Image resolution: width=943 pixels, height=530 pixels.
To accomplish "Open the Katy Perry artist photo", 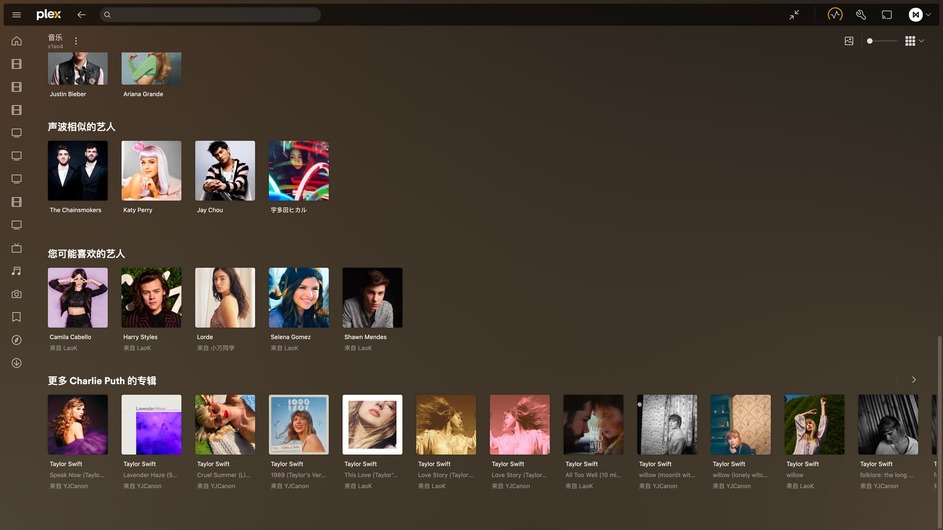I will (151, 170).
